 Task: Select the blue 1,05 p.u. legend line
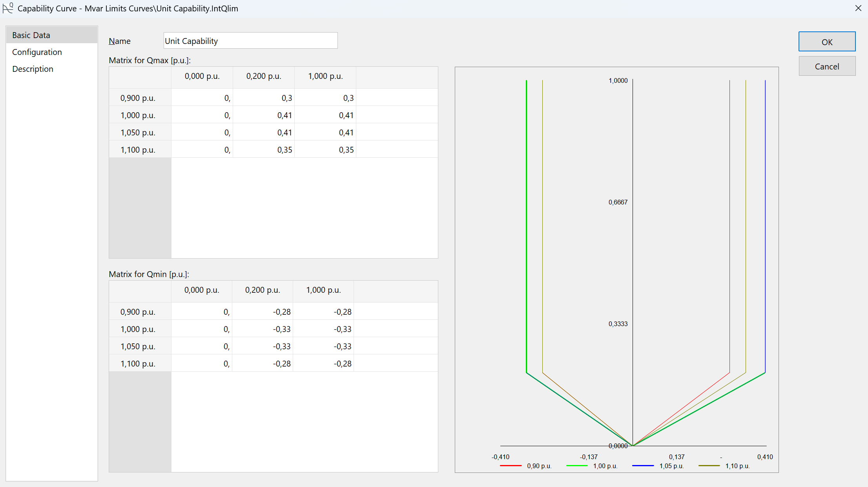click(643, 466)
